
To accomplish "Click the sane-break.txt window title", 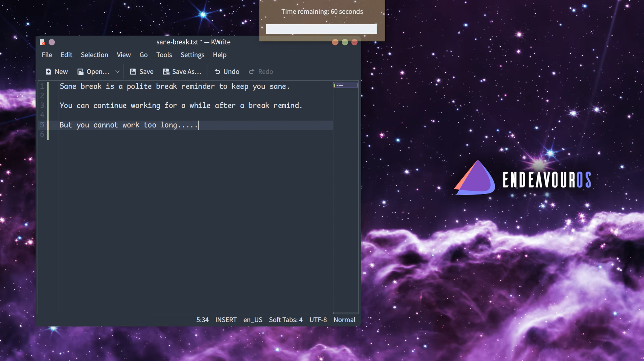I will pyautogui.click(x=193, y=42).
